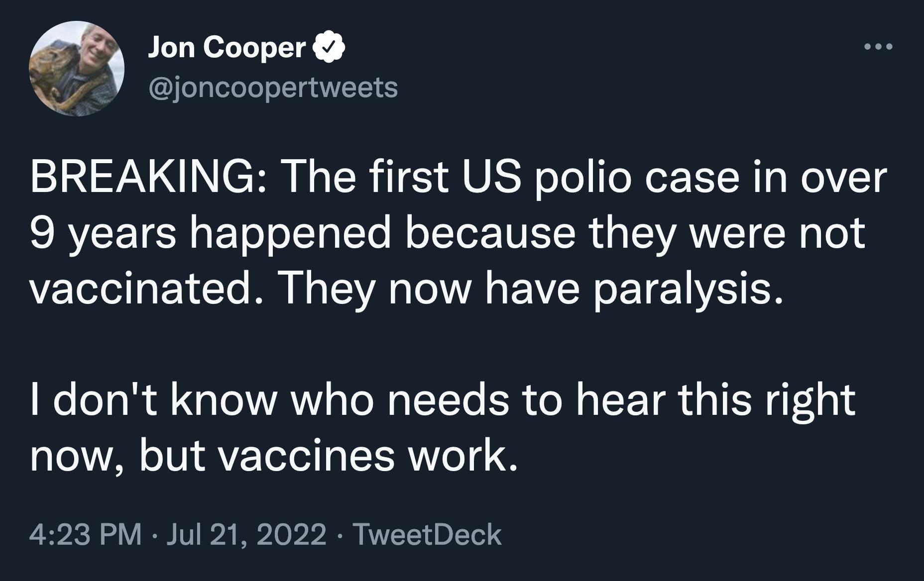Click the blue checkmark to view verification info
924x581 pixels.
[329, 48]
